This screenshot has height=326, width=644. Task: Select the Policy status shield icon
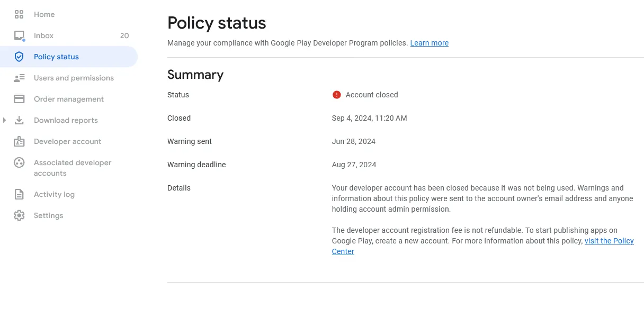click(x=19, y=57)
